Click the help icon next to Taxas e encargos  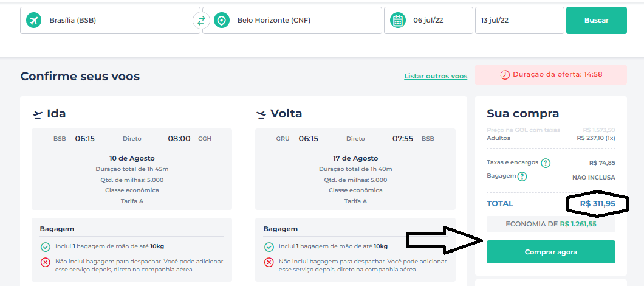pyautogui.click(x=546, y=163)
